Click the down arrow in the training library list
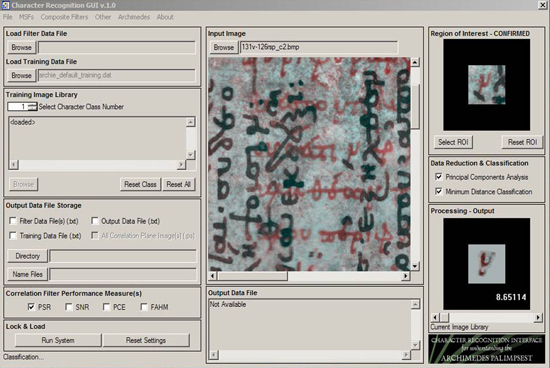The height and width of the screenshot is (368, 550). pos(190,155)
